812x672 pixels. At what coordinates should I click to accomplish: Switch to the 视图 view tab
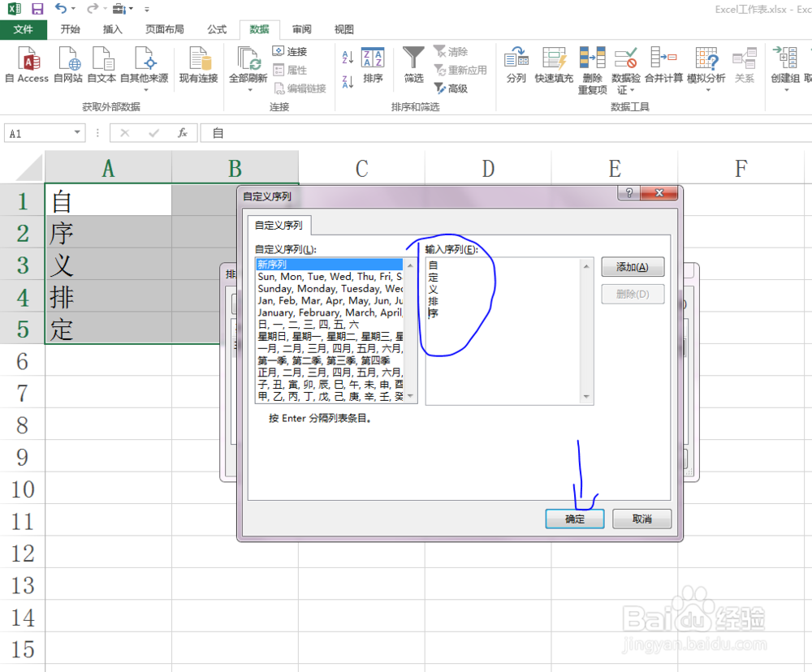[343, 29]
